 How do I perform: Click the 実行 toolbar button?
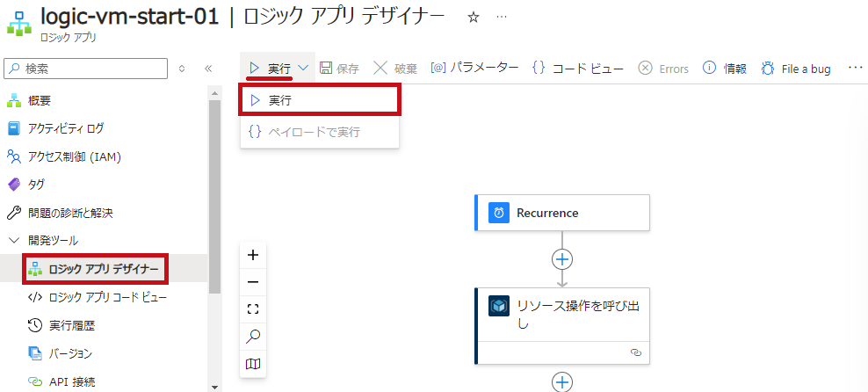click(270, 69)
